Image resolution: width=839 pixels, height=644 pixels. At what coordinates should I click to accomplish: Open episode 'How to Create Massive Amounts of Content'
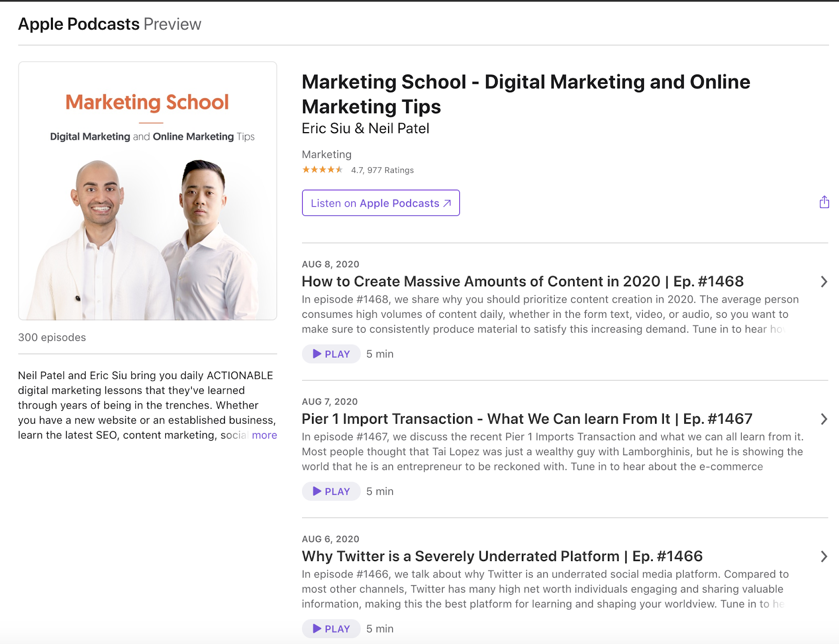tap(522, 282)
